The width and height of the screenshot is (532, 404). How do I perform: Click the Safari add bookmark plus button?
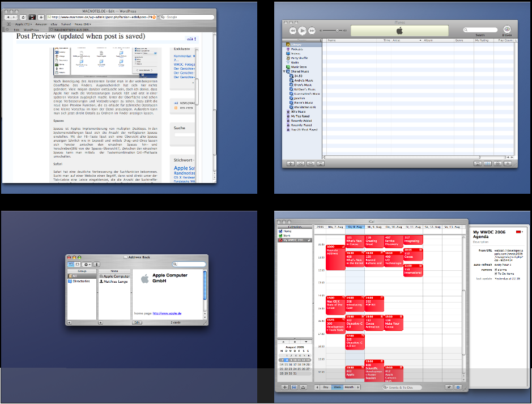(x=41, y=17)
